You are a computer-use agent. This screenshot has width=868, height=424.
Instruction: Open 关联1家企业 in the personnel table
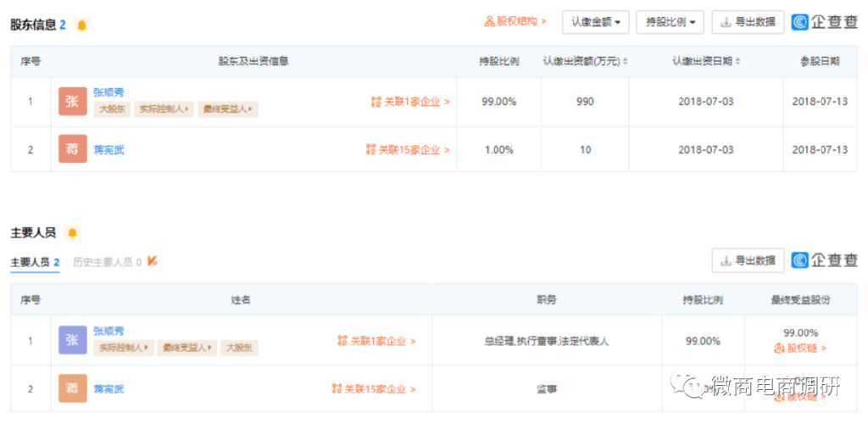tap(376, 341)
